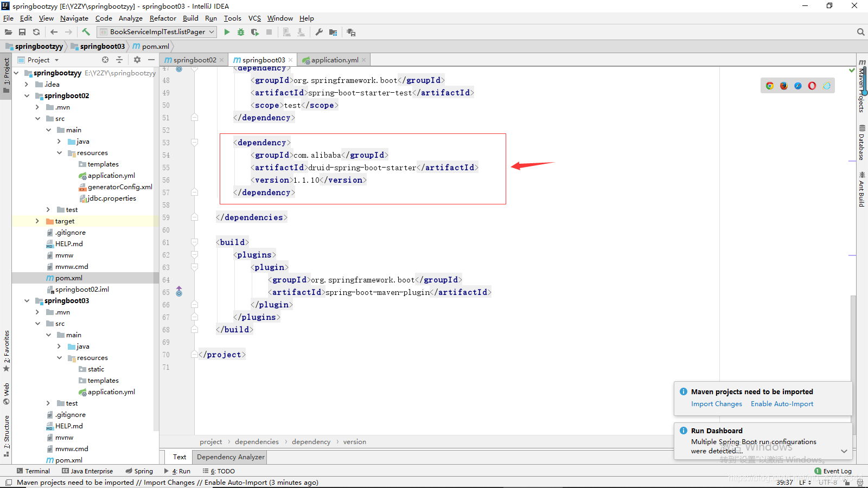
Task: Open the Event Log
Action: coord(833,471)
